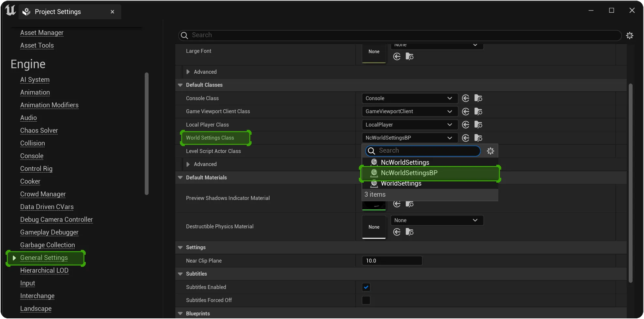Expand Advanced under Default Classes
This screenshot has width=644, height=319.
[x=188, y=164]
